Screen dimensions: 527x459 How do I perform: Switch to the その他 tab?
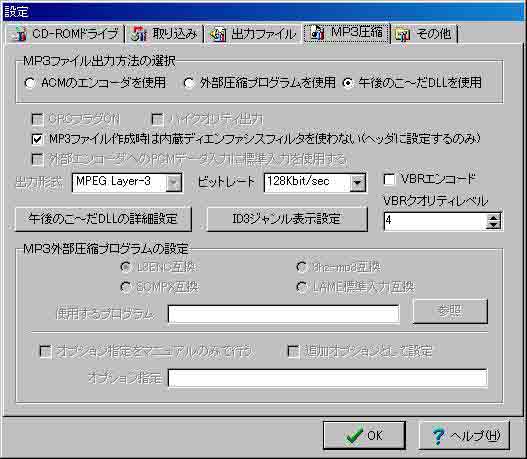(x=423, y=34)
